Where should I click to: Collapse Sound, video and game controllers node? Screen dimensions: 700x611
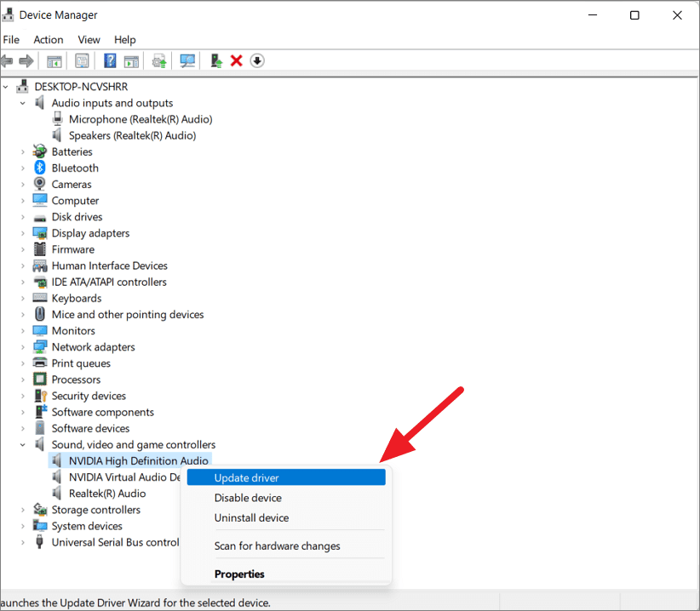[22, 445]
